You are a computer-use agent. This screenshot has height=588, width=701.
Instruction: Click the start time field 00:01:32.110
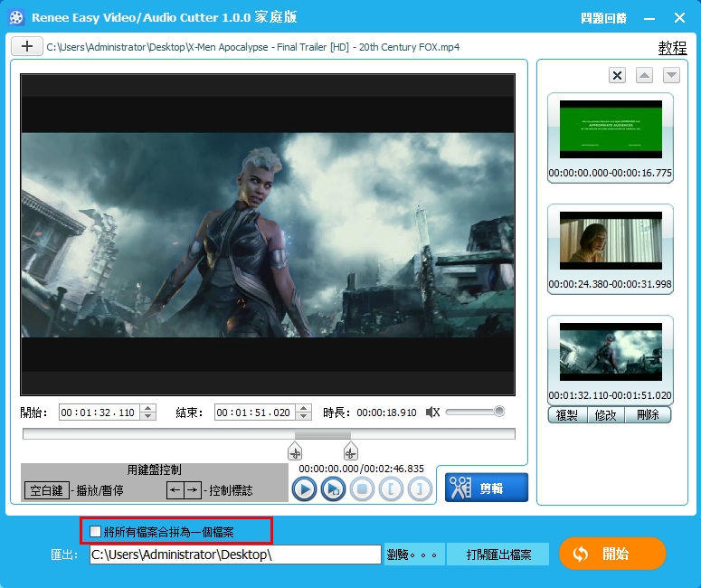99,413
